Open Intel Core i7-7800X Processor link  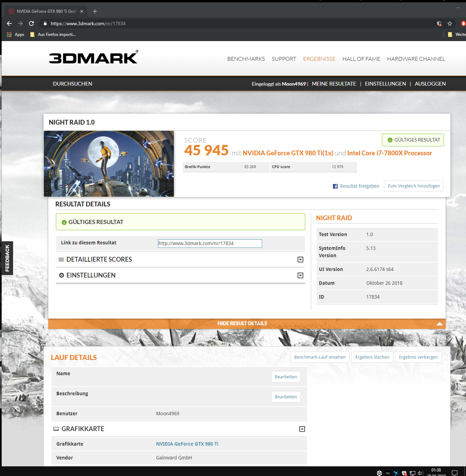pyautogui.click(x=389, y=153)
